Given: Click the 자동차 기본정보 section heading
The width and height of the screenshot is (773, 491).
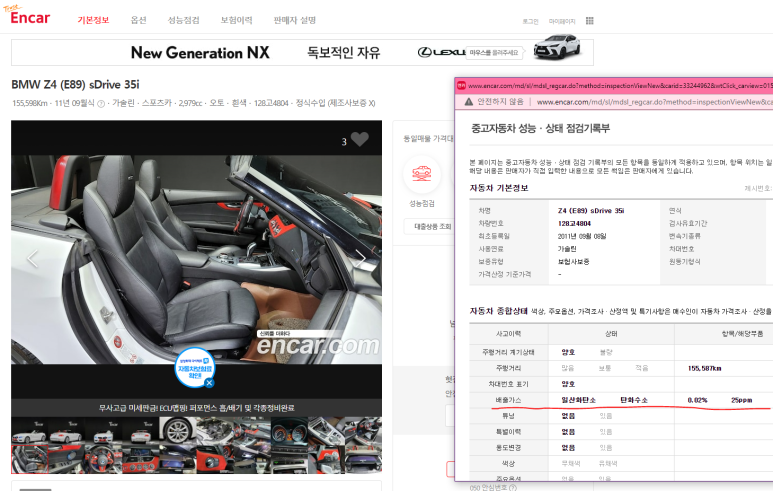Looking at the screenshot, I should click(499, 188).
